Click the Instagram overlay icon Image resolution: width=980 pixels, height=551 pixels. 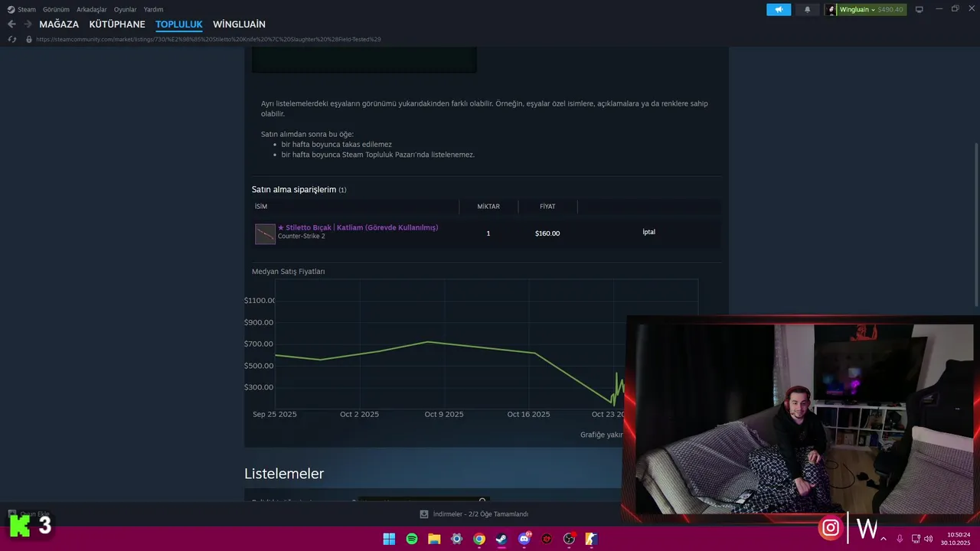pos(831,527)
